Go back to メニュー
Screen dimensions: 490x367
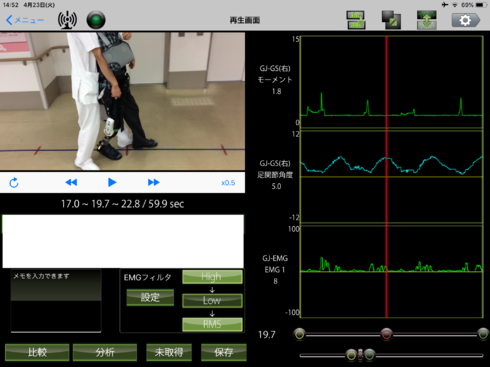point(25,20)
